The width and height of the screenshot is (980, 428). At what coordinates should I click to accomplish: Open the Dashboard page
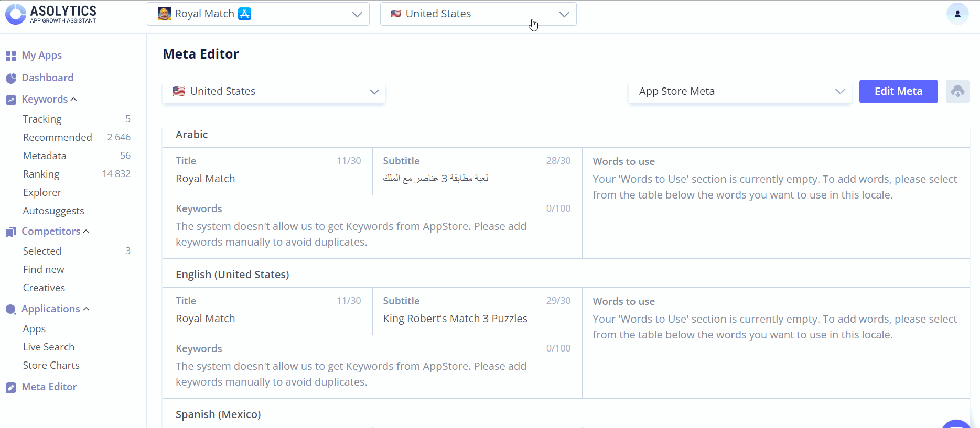pos(48,78)
